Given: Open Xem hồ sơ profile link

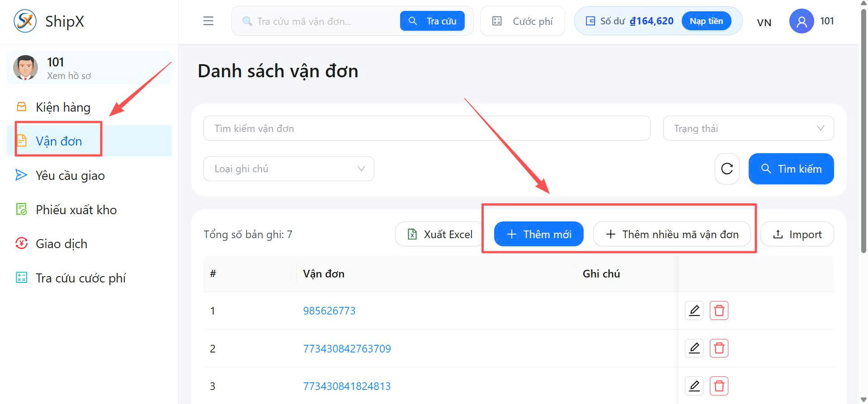Looking at the screenshot, I should pyautogui.click(x=69, y=75).
